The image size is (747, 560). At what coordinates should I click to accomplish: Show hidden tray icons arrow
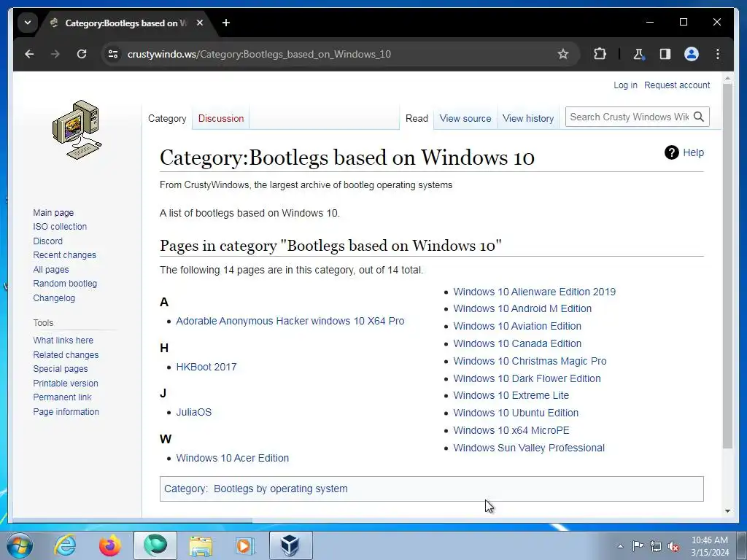pyautogui.click(x=620, y=546)
